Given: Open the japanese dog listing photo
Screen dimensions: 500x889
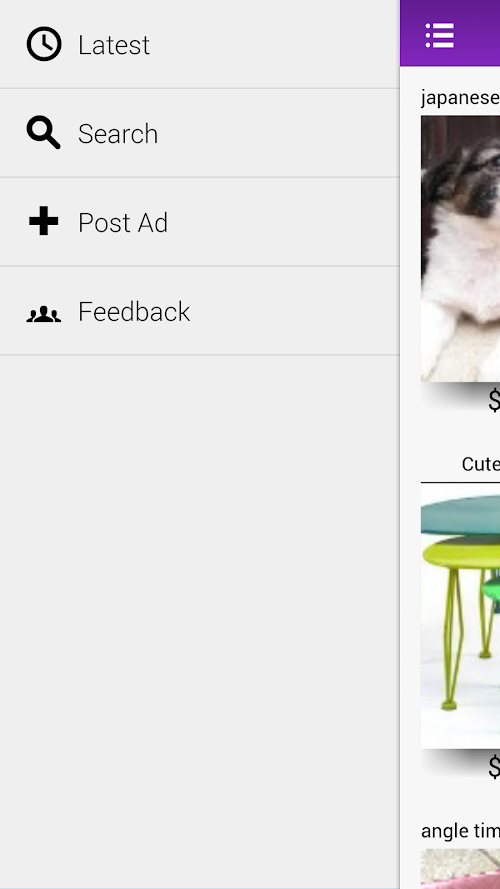Looking at the screenshot, I should tap(460, 248).
